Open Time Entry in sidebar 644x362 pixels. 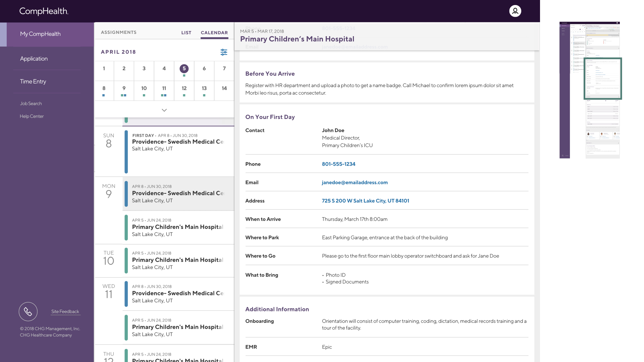click(33, 81)
